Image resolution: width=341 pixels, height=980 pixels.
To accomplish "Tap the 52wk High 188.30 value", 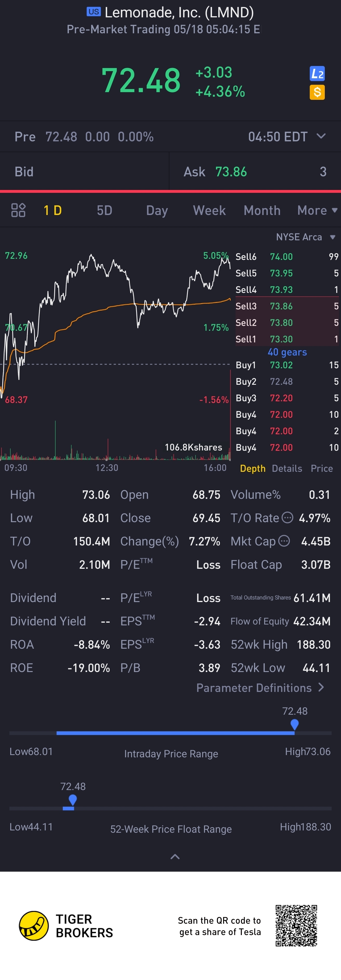I will tap(314, 644).
